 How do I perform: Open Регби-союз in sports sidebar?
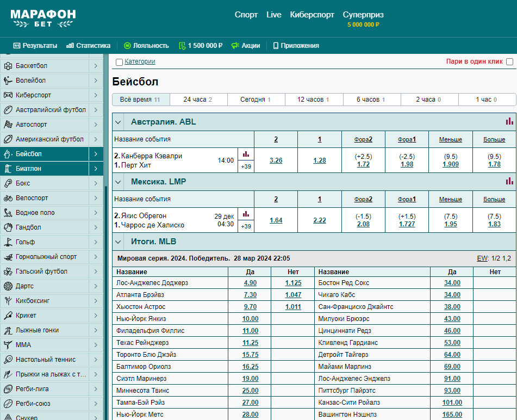(x=45, y=404)
